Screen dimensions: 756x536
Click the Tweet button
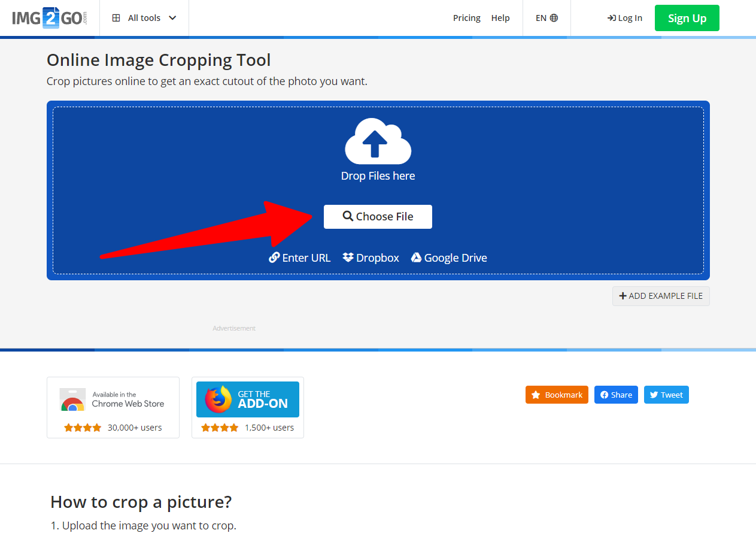tap(666, 395)
